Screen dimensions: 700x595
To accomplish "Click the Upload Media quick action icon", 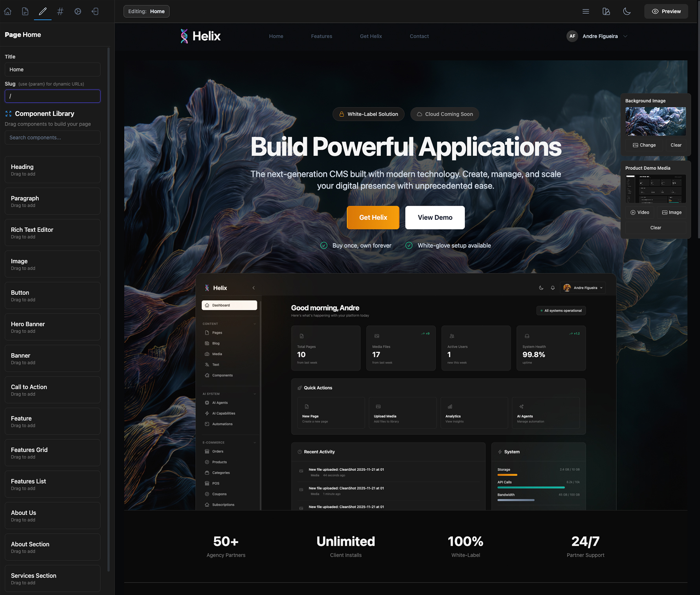I will (378, 407).
